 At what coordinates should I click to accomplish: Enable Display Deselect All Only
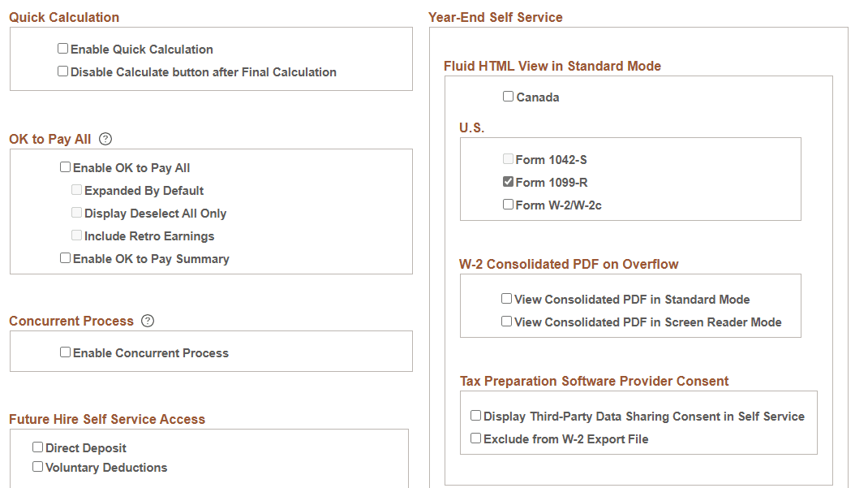(76, 212)
